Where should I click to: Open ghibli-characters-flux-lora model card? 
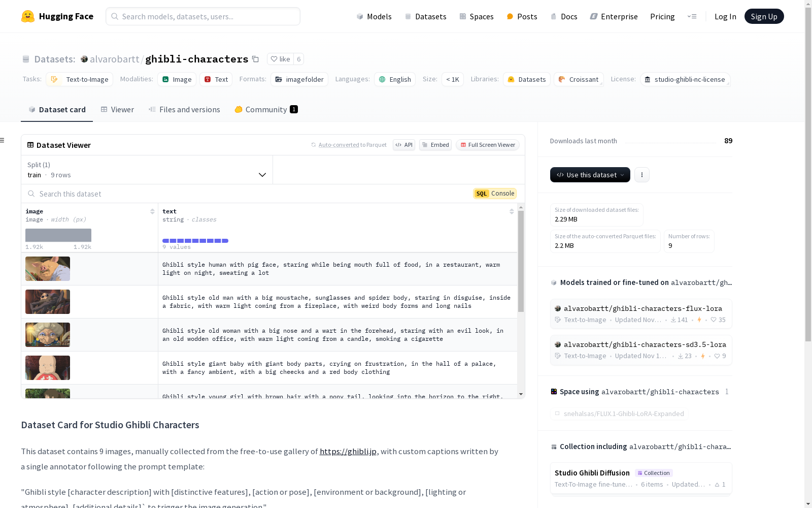(641, 313)
